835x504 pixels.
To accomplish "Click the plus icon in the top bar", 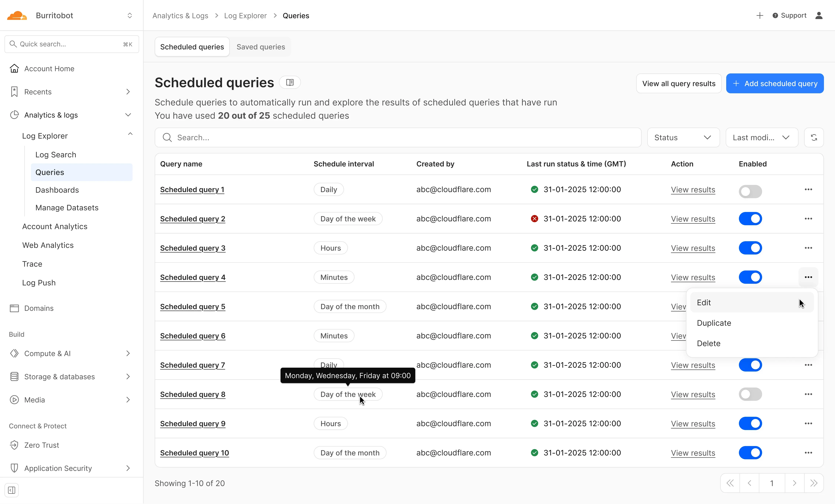I will (760, 15).
